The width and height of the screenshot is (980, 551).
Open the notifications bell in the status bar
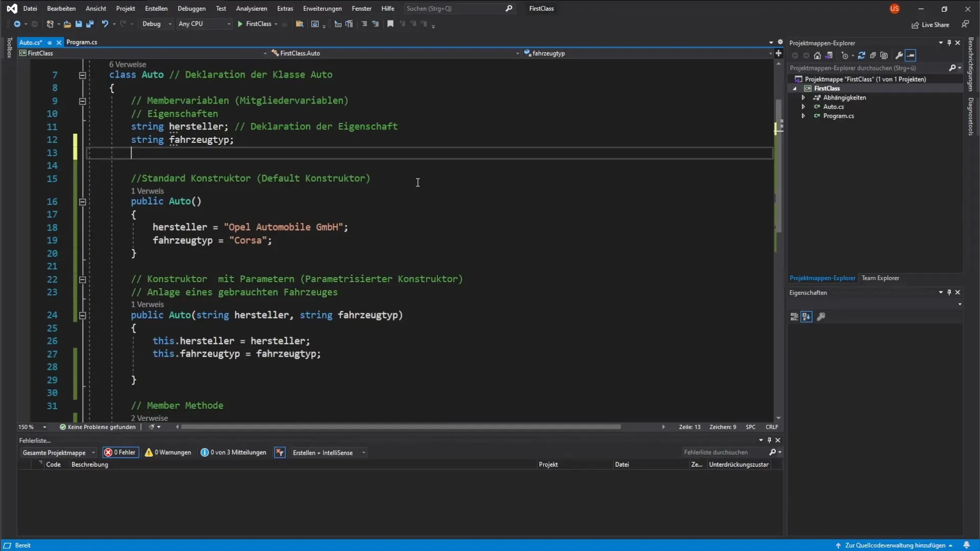point(967,545)
